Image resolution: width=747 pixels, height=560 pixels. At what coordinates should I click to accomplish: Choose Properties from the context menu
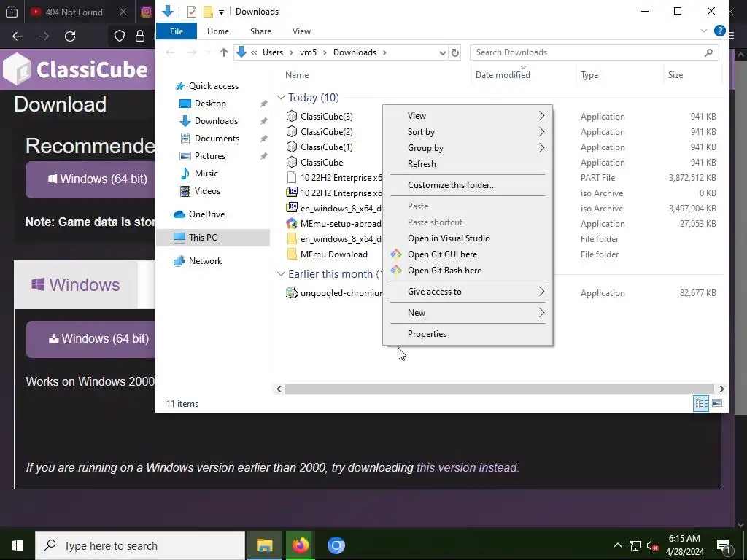pyautogui.click(x=468, y=334)
